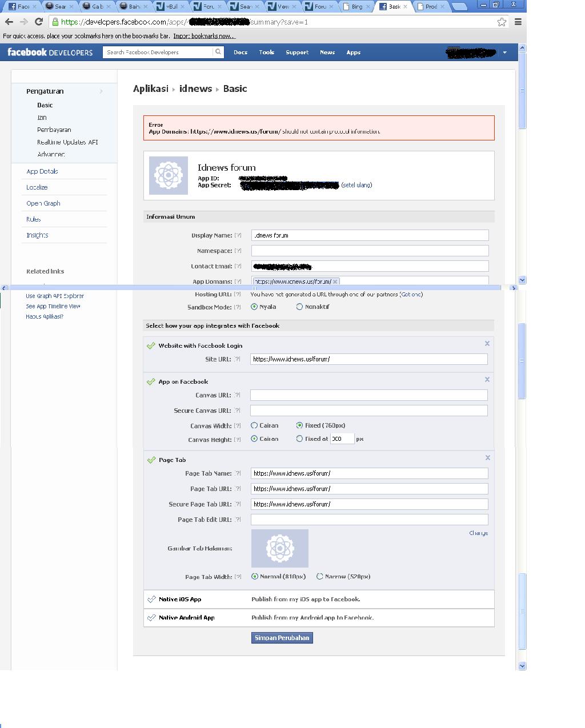
Task: Click the Page Tab checkmark icon
Action: pos(151,460)
